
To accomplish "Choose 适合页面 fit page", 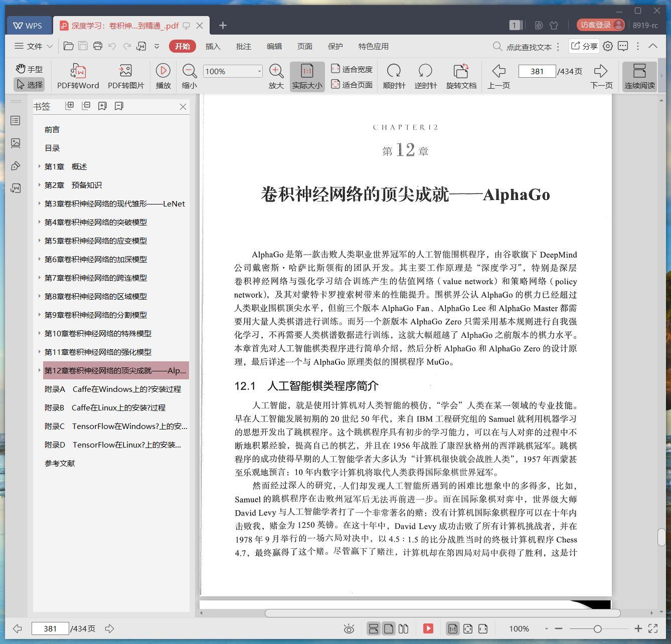I will point(352,85).
